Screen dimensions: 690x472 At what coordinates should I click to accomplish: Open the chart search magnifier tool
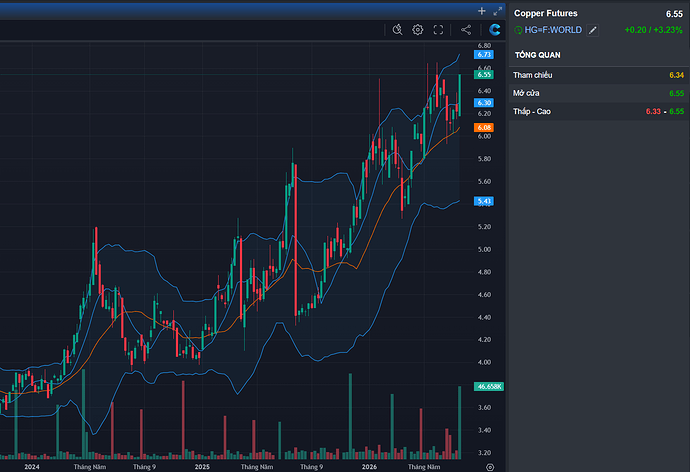point(397,29)
